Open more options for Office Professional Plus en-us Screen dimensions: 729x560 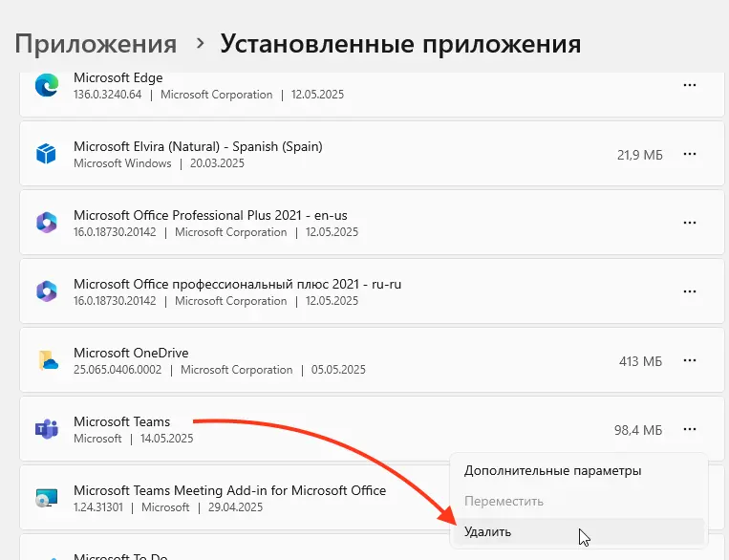[x=690, y=223]
